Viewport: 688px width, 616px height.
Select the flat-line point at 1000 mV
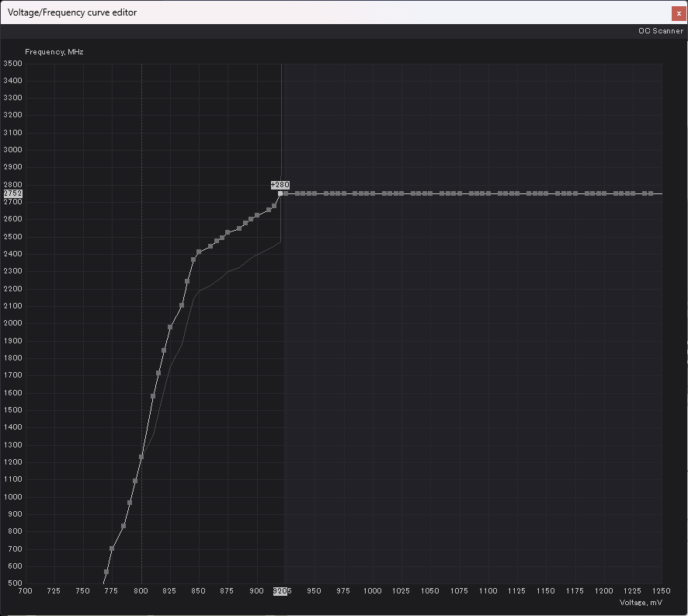(373, 193)
